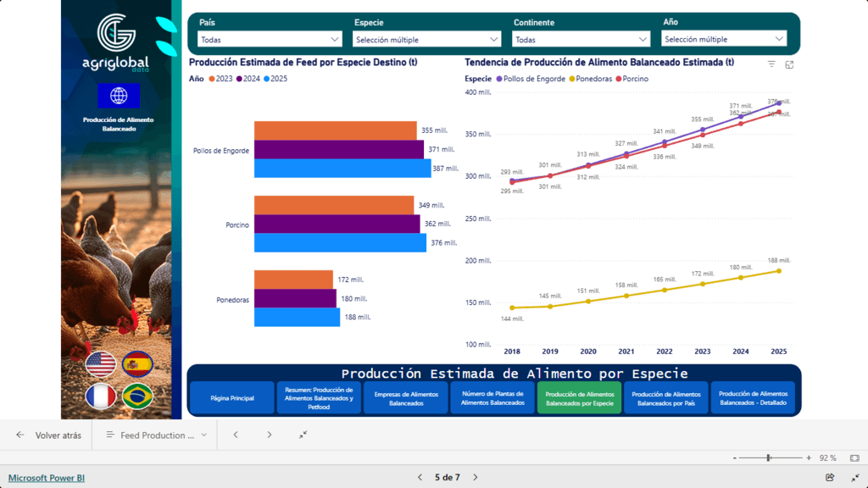The width and height of the screenshot is (868, 488).
Task: Click the Volver atrás button
Action: click(49, 435)
